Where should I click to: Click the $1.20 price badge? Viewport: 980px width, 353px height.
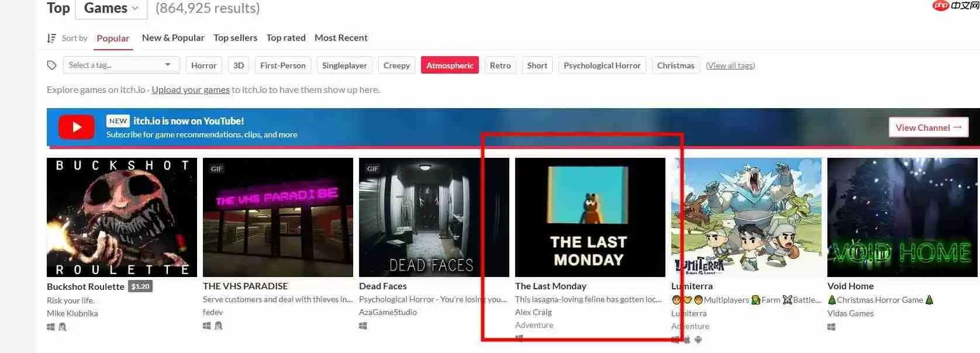click(x=140, y=286)
